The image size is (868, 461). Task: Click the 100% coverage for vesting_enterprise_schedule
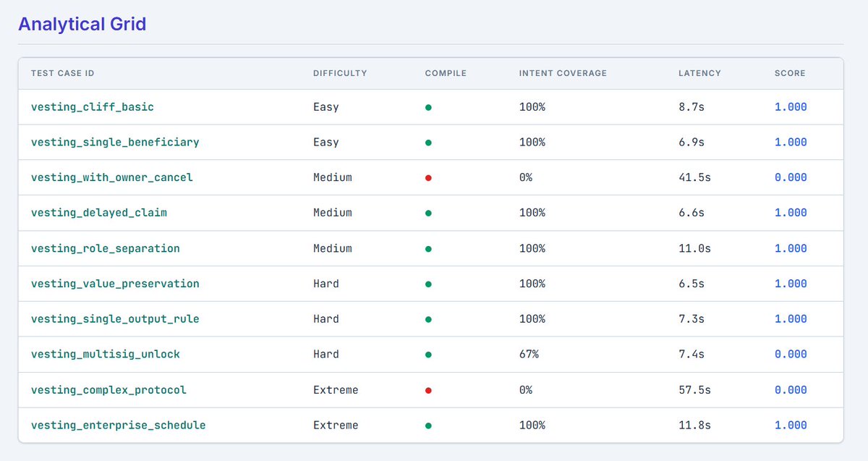(x=532, y=426)
